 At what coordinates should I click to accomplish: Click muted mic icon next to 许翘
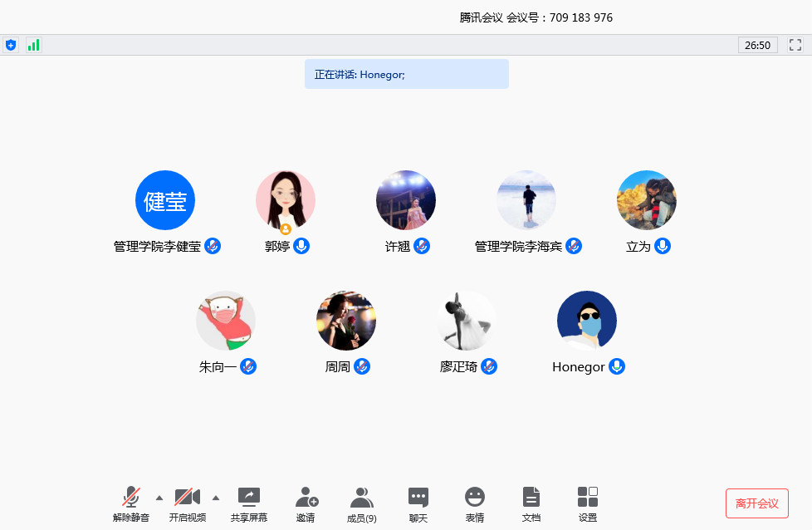tap(422, 246)
